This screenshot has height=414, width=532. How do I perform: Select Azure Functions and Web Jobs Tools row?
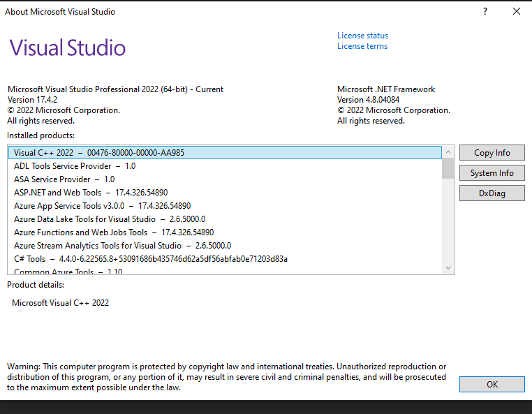225,232
